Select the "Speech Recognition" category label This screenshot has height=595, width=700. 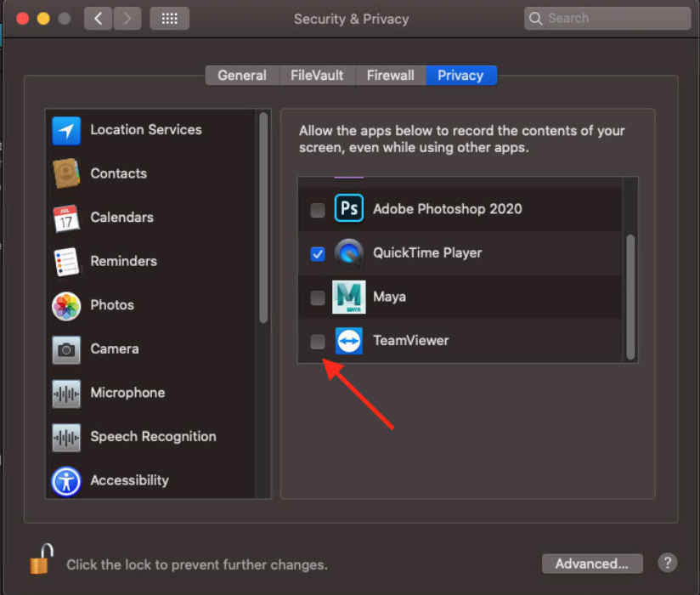153,436
